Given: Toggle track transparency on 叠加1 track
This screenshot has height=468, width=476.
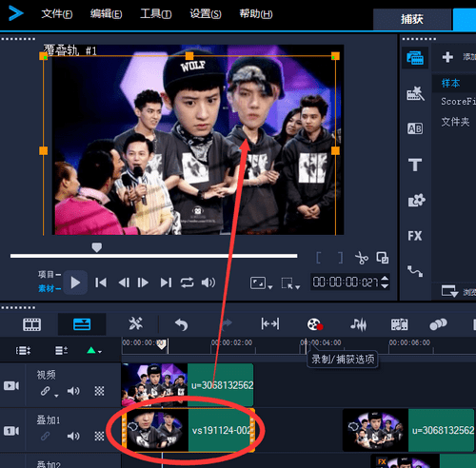Looking at the screenshot, I should point(99,437).
